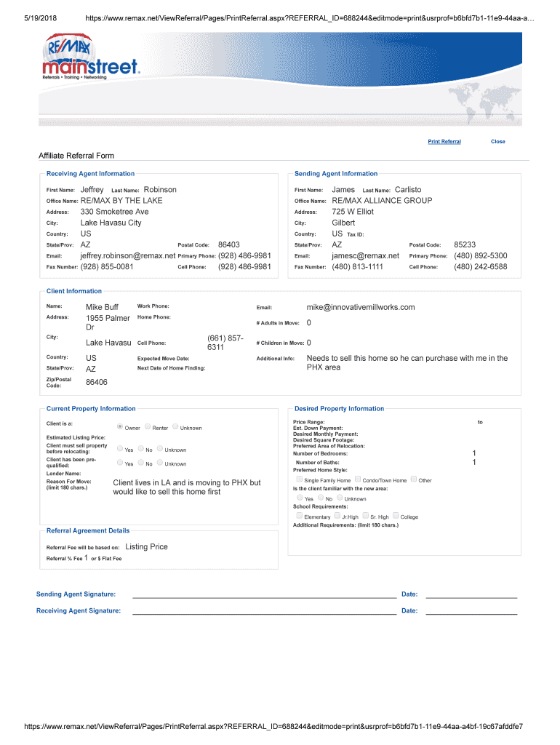Click the Print Referral link

point(444,141)
